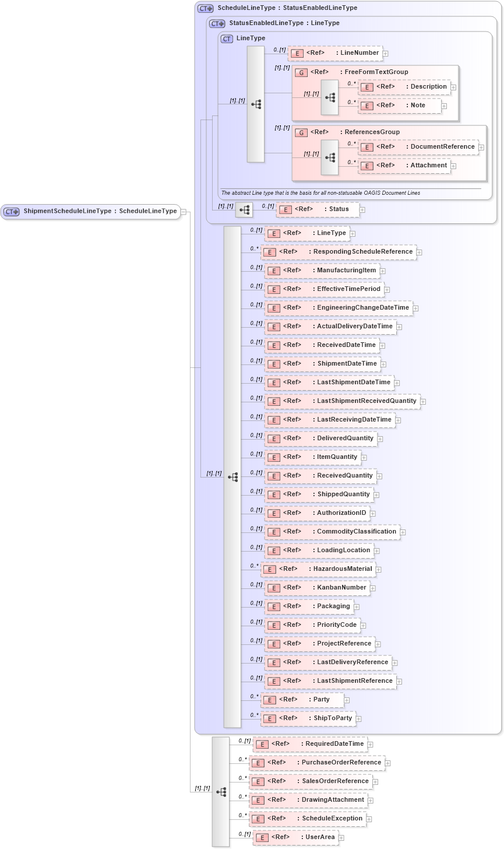Click the E icon of the LineNumber element
Screen dimensions: 504x849
click(x=297, y=52)
